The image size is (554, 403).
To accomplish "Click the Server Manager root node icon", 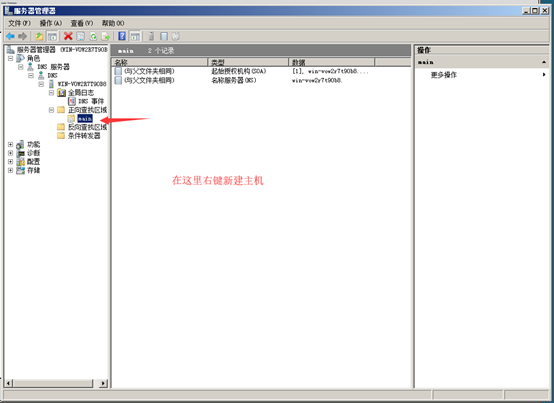I will click(x=10, y=49).
